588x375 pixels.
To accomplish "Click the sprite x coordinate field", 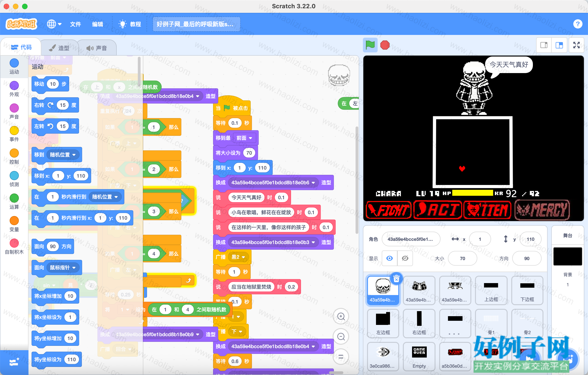I will (480, 239).
